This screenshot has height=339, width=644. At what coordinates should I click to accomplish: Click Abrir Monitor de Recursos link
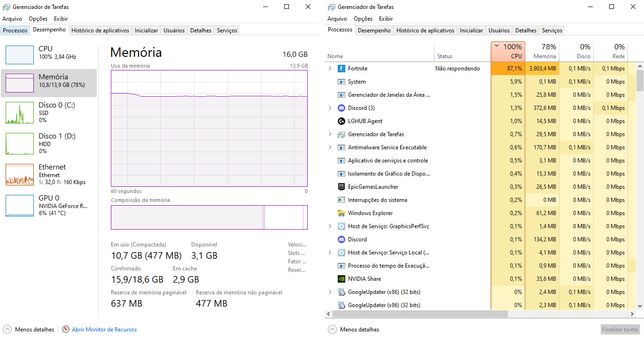tap(104, 330)
